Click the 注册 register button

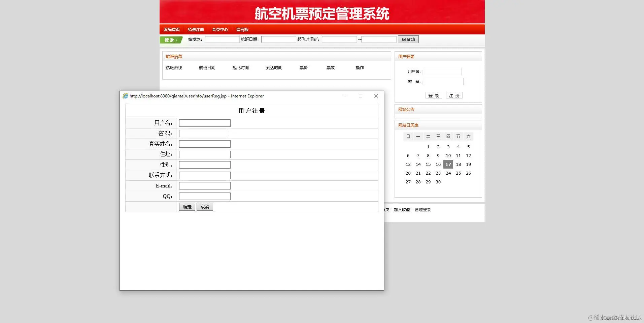454,95
